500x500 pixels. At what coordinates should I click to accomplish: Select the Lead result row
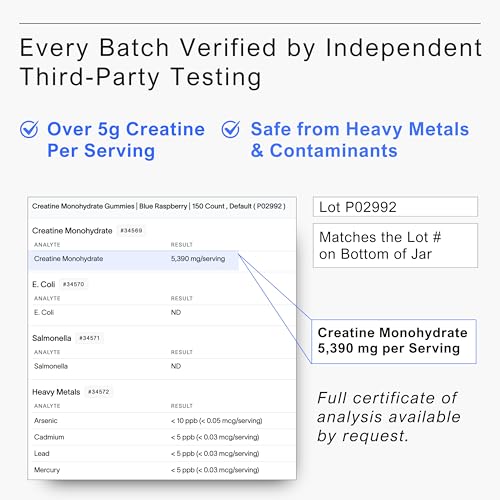pyautogui.click(x=163, y=454)
